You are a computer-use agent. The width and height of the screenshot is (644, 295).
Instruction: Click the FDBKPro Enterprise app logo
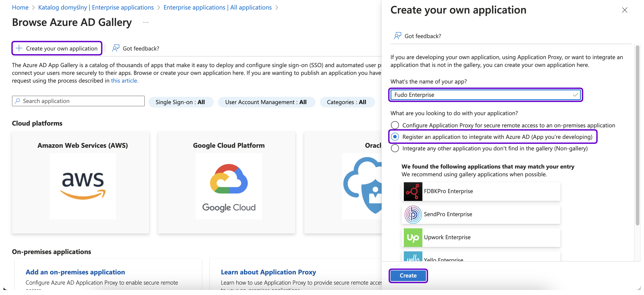413,191
